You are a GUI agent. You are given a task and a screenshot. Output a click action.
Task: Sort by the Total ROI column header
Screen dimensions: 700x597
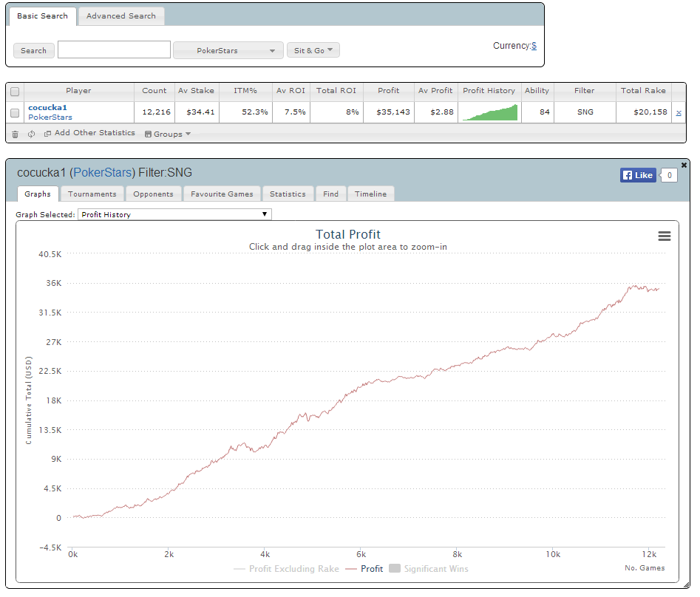336,91
